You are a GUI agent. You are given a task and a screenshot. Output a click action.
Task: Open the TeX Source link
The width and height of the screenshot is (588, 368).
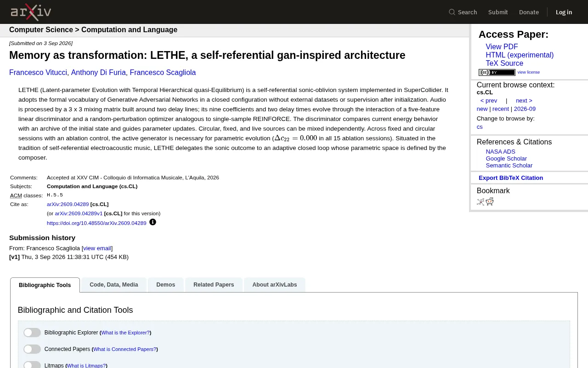click(504, 63)
